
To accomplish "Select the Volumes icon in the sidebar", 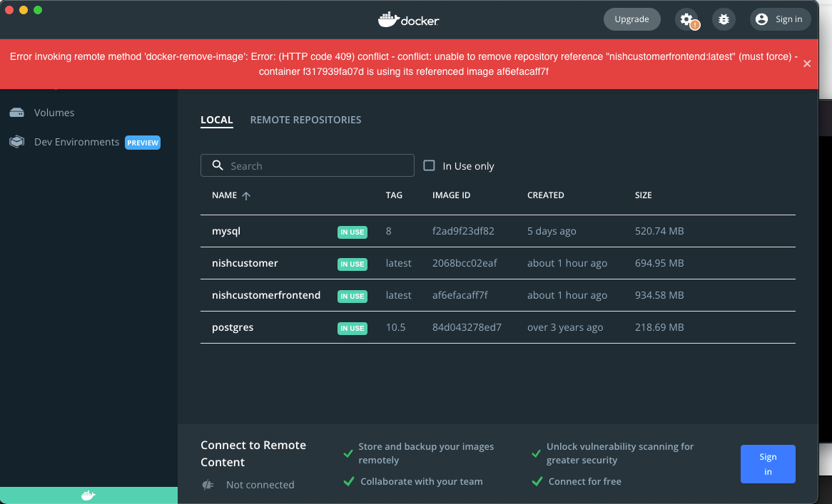I will coord(16,112).
